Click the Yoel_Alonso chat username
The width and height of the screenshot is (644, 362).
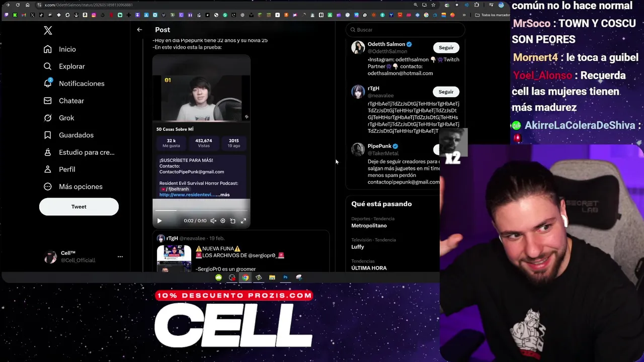(x=542, y=75)
